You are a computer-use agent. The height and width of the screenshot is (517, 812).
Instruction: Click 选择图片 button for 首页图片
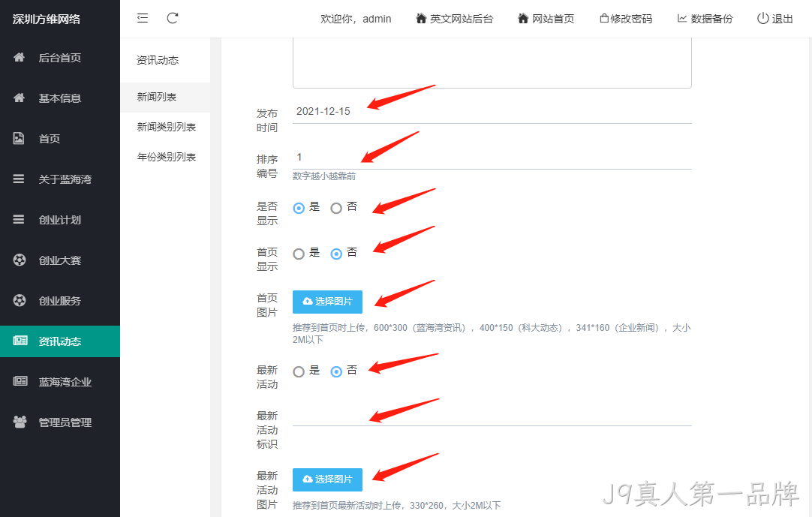tap(327, 302)
